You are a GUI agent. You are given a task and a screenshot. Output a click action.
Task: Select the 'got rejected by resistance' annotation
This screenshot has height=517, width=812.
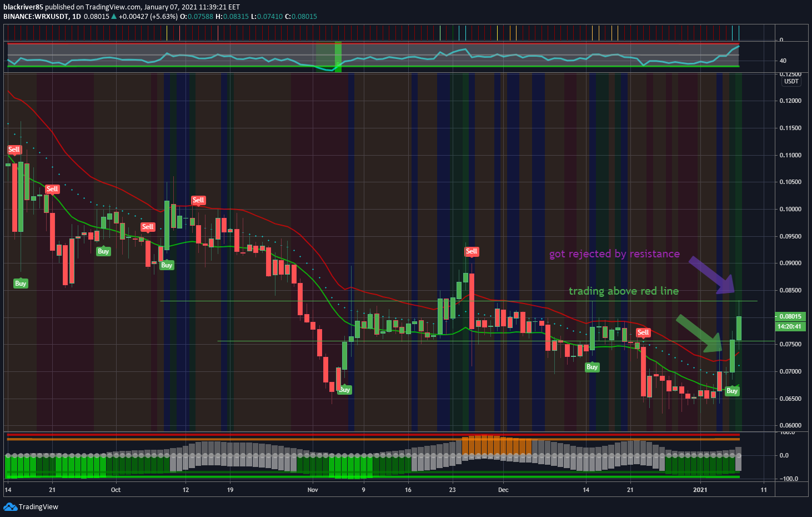[614, 254]
